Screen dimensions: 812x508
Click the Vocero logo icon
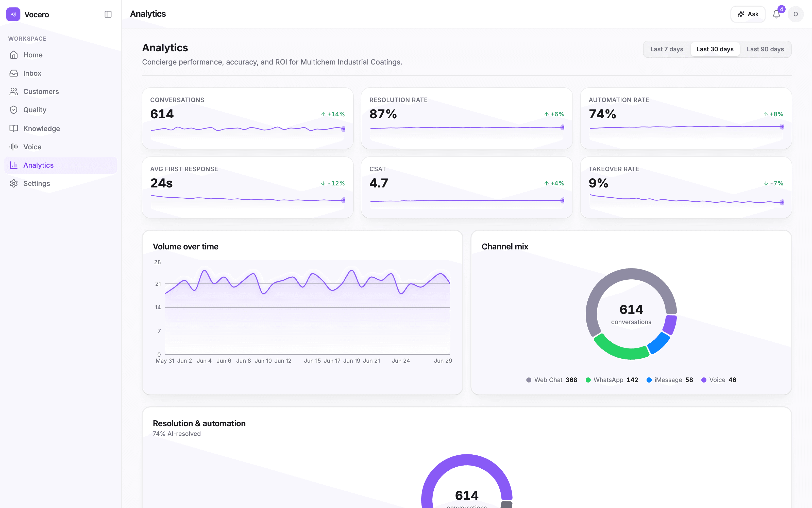tap(13, 14)
